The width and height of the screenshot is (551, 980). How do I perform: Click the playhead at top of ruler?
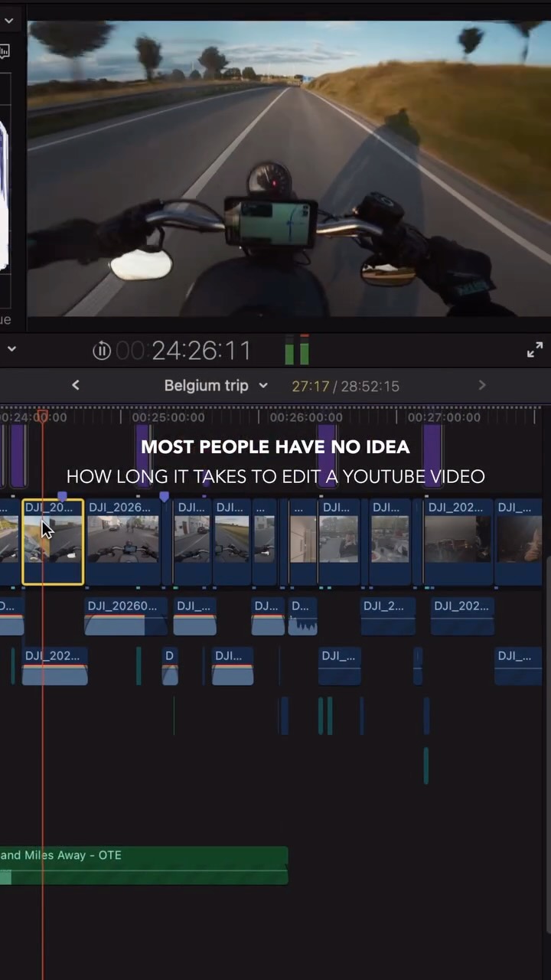[42, 416]
